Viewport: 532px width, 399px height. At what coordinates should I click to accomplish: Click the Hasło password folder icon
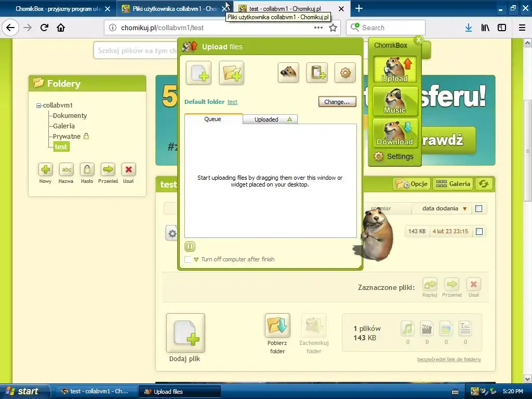click(87, 170)
